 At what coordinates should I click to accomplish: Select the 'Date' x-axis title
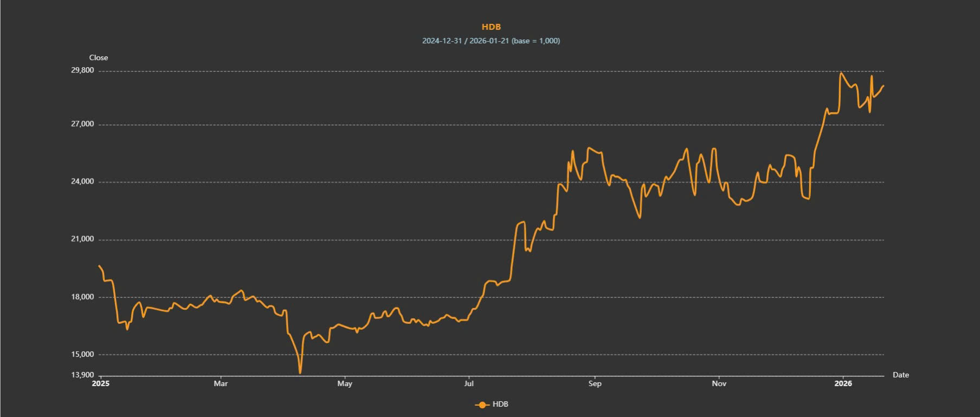point(900,375)
